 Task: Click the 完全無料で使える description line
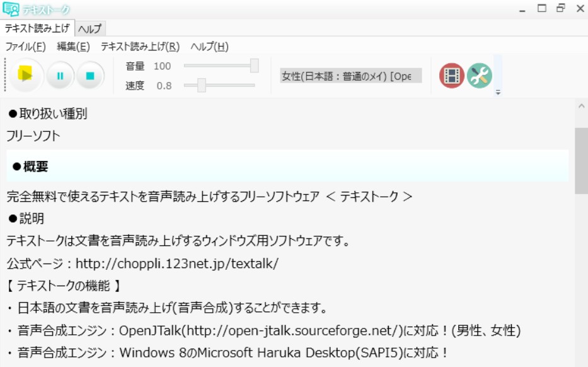[209, 196]
